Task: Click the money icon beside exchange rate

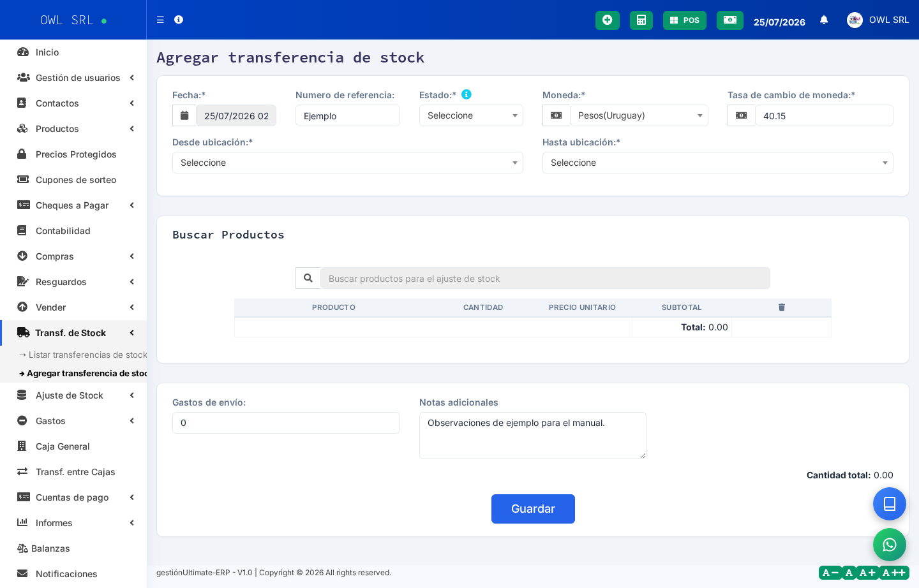Action: (x=741, y=115)
